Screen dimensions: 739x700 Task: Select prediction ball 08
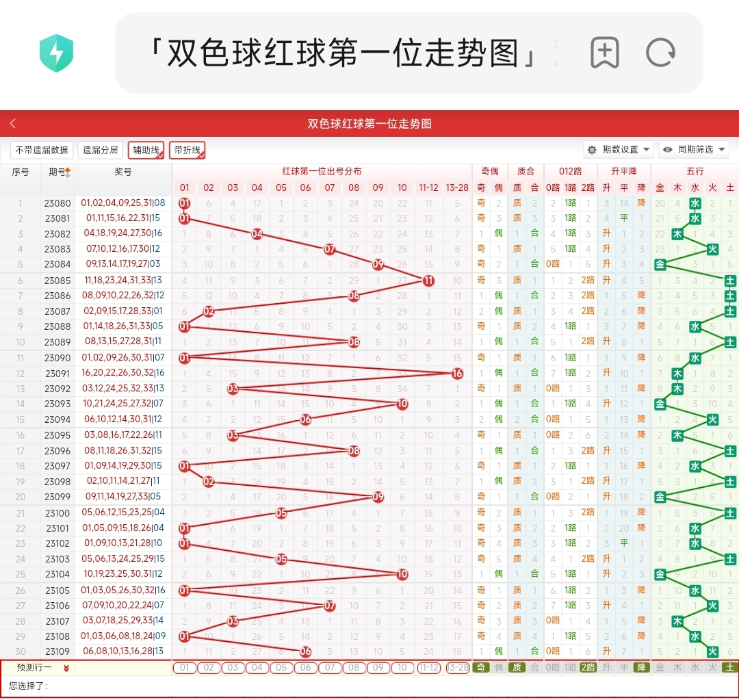pos(354,667)
